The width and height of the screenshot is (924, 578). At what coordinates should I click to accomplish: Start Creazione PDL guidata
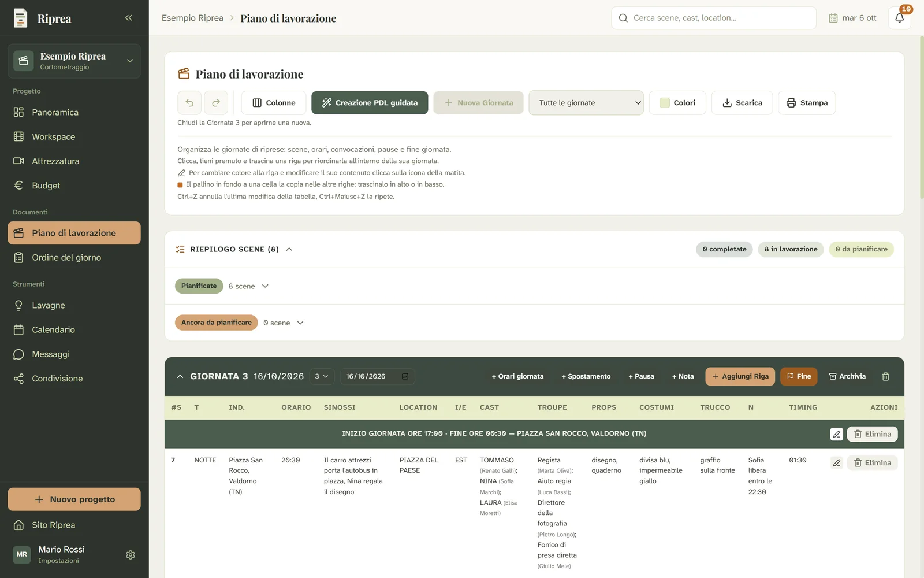point(370,103)
